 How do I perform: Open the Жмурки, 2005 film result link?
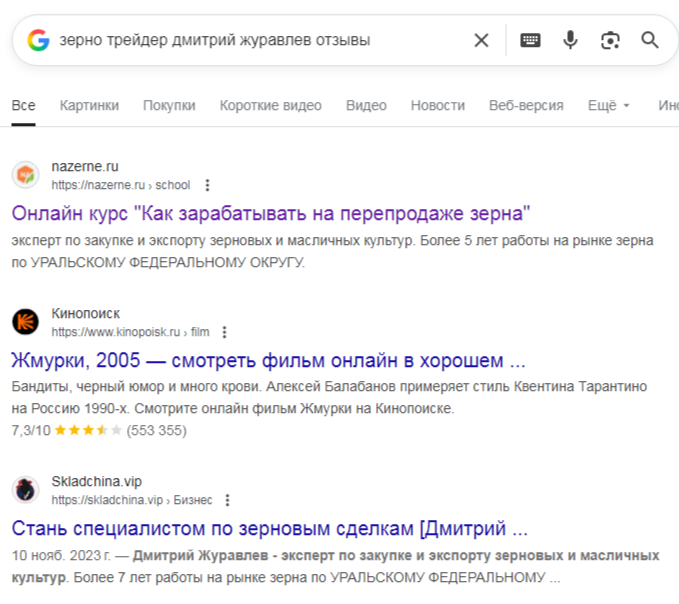(x=268, y=360)
